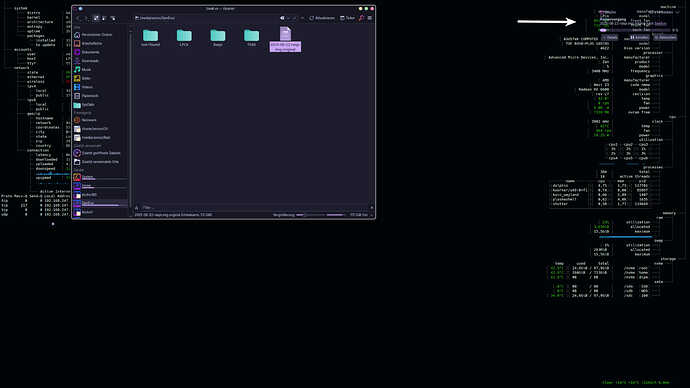
Task: Click the Details button in notification popup
Action: click(610, 37)
